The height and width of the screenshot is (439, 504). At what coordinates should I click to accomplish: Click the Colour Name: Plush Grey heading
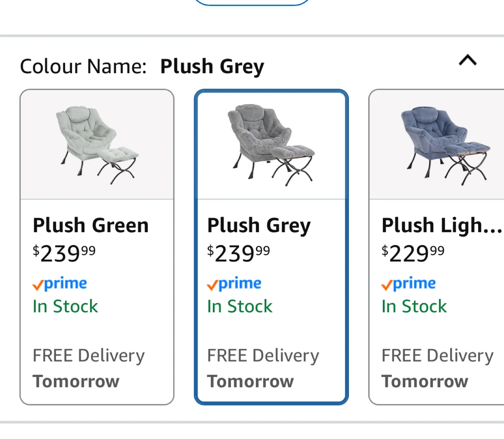pos(142,66)
